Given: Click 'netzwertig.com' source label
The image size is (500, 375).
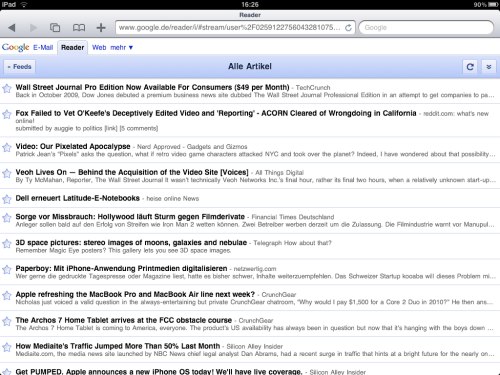Looking at the screenshot, I should (255, 269).
